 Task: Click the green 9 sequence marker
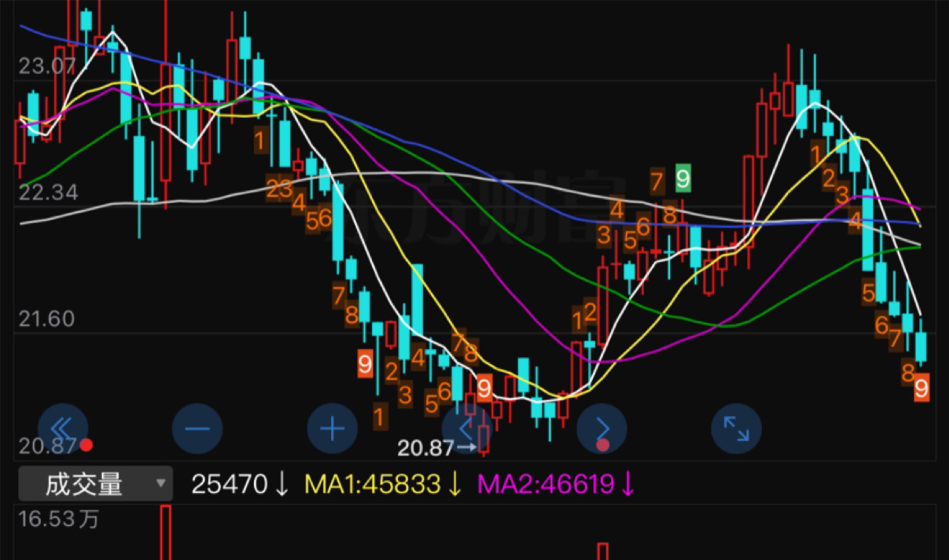[x=683, y=178]
